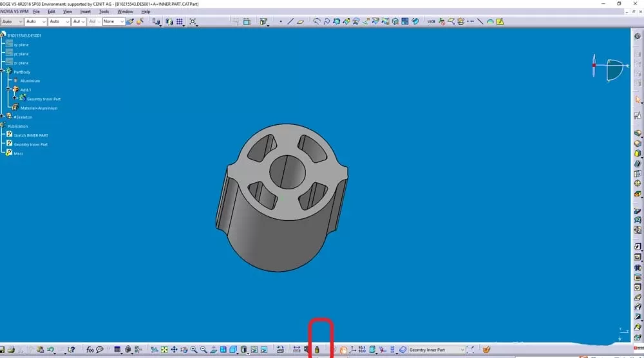Open the second Auto dropdown
The height and width of the screenshot is (358, 644).
35,22
